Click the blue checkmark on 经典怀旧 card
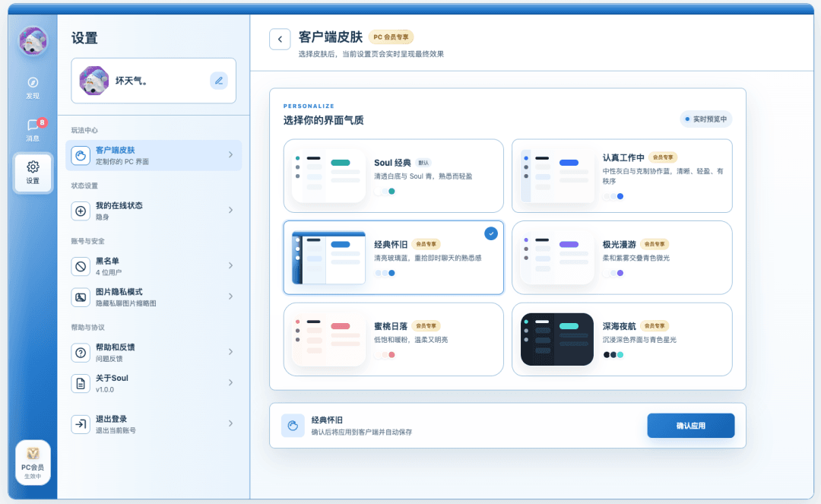This screenshot has height=504, width=821. (490, 233)
